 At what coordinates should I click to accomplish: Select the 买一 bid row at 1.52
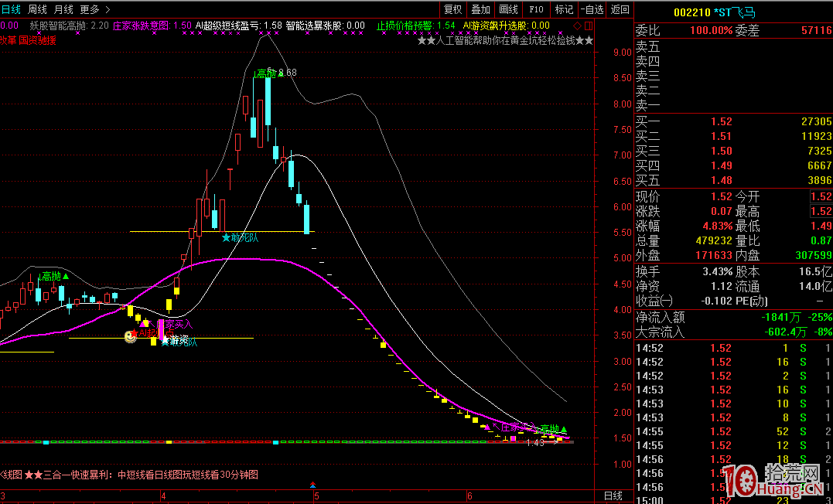coord(734,121)
